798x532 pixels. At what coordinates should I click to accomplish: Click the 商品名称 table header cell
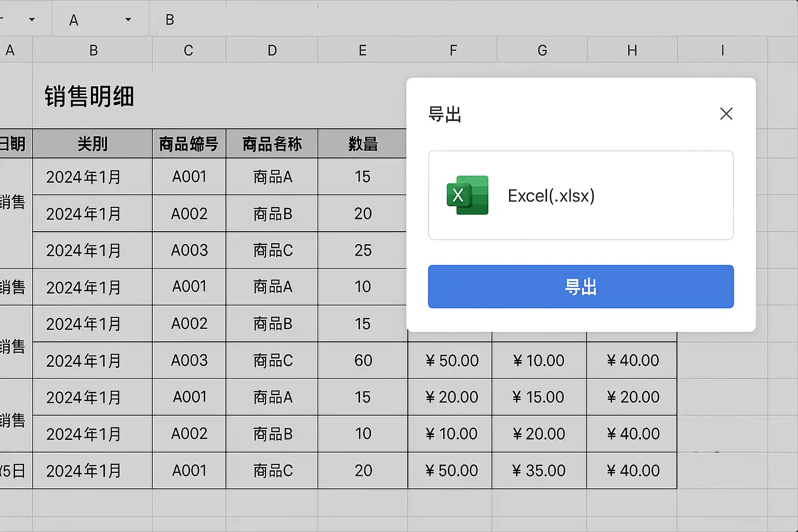272,144
